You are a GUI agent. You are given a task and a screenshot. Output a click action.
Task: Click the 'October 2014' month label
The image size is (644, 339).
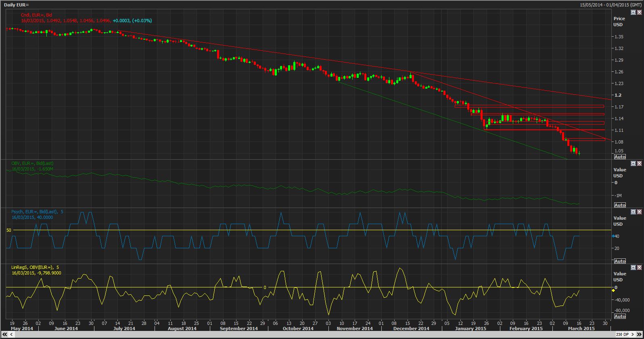pos(298,329)
